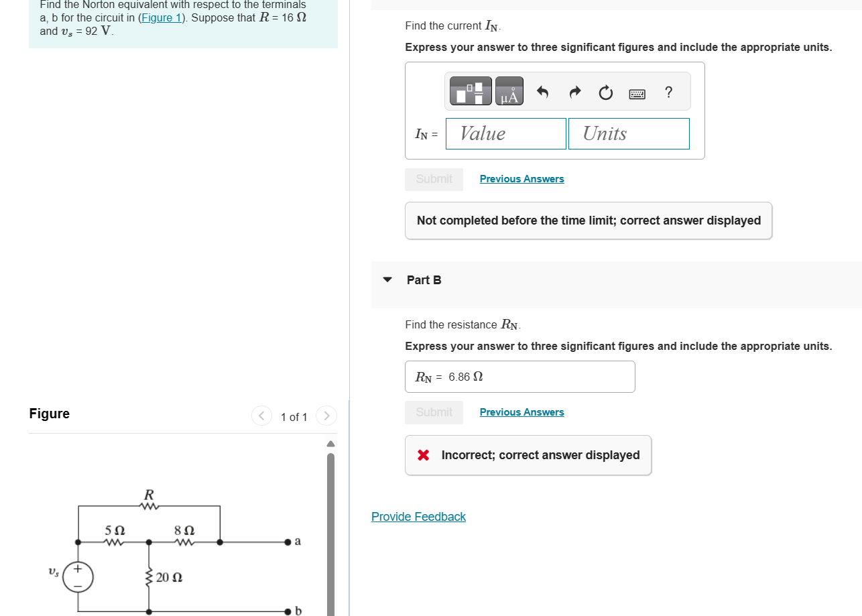Click inside the Units answer field
The height and width of the screenshot is (616, 862).
(628, 133)
